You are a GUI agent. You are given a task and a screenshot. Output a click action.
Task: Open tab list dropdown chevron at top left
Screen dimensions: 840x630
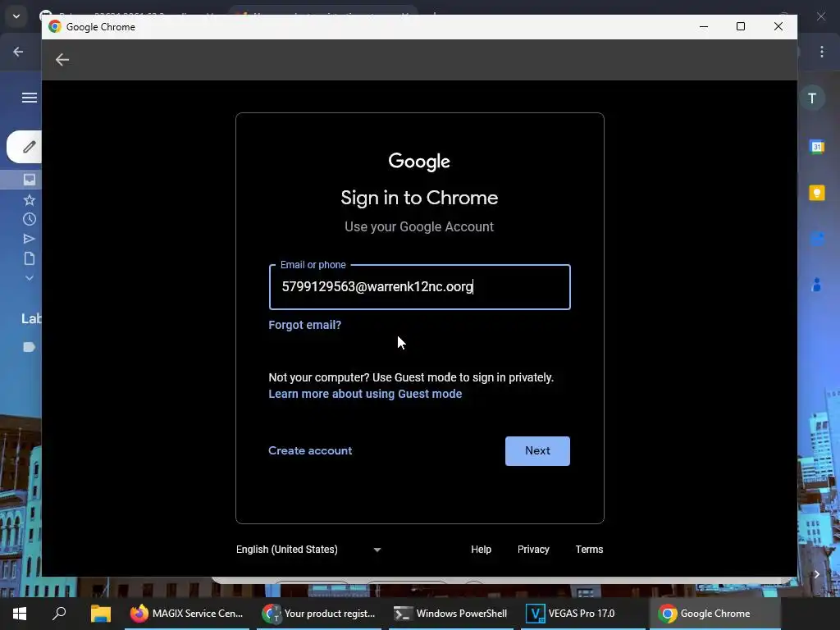click(x=16, y=16)
